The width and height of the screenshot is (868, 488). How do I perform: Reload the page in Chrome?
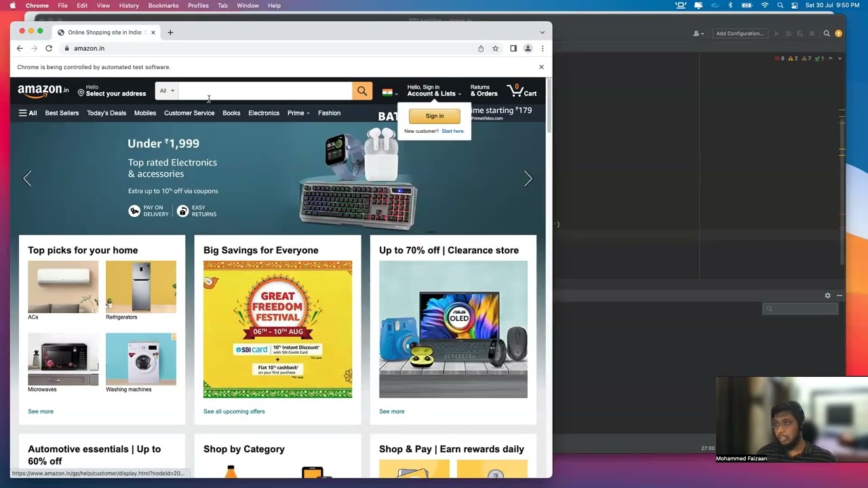click(49, 48)
